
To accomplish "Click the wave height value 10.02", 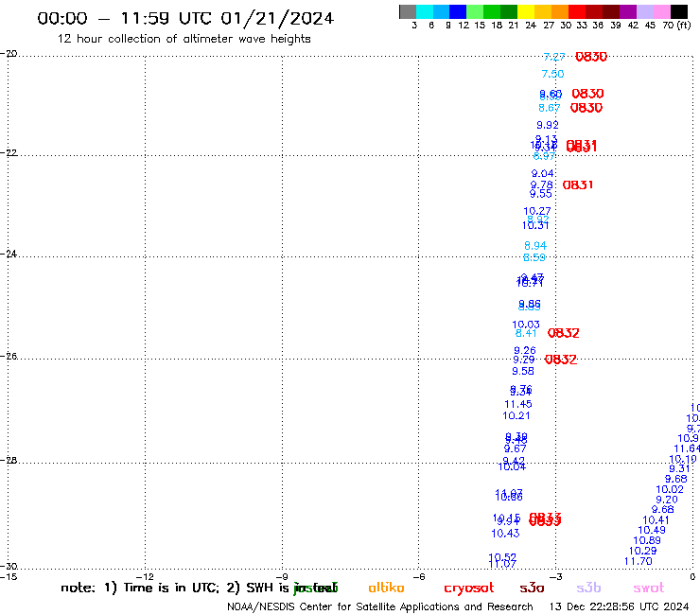I will pyautogui.click(x=670, y=490).
